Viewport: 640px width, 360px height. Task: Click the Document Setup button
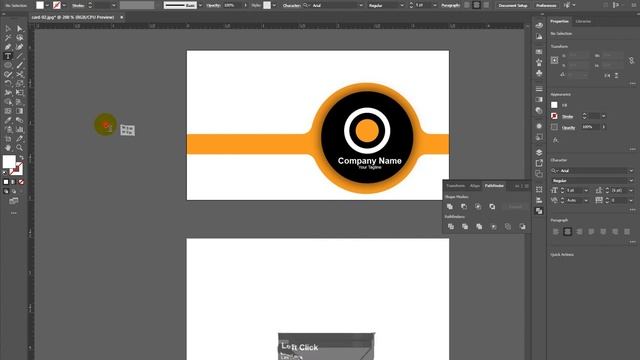pos(513,5)
